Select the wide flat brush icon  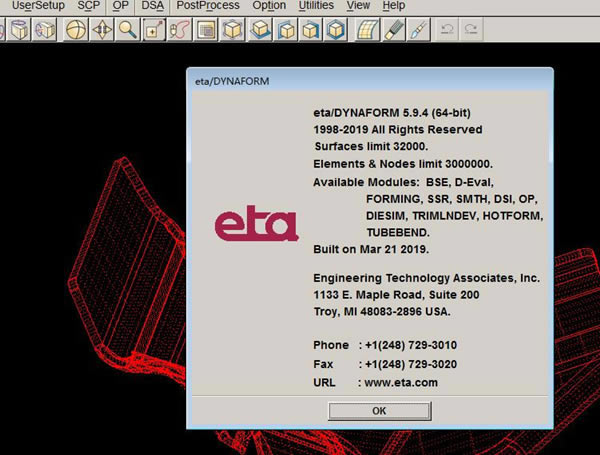click(x=395, y=29)
